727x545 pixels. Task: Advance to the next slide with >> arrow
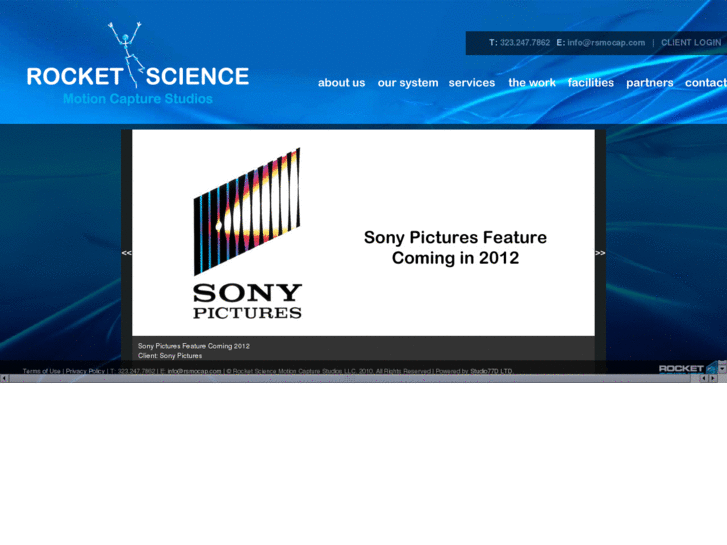click(600, 253)
